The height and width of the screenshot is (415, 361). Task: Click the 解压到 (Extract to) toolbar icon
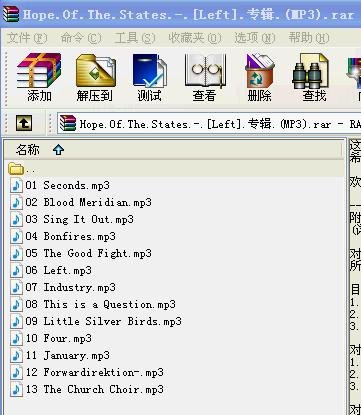pyautogui.click(x=95, y=71)
